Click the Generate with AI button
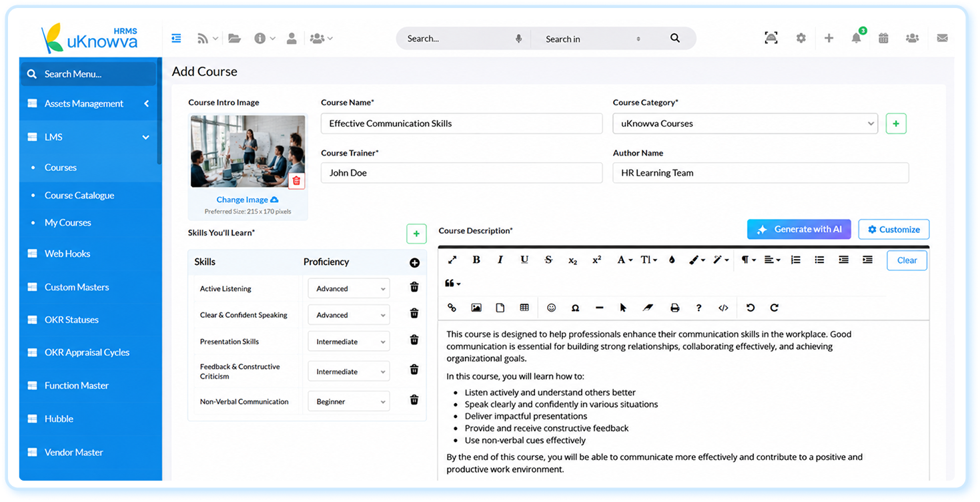Viewport: 980px width, 502px height. click(799, 230)
